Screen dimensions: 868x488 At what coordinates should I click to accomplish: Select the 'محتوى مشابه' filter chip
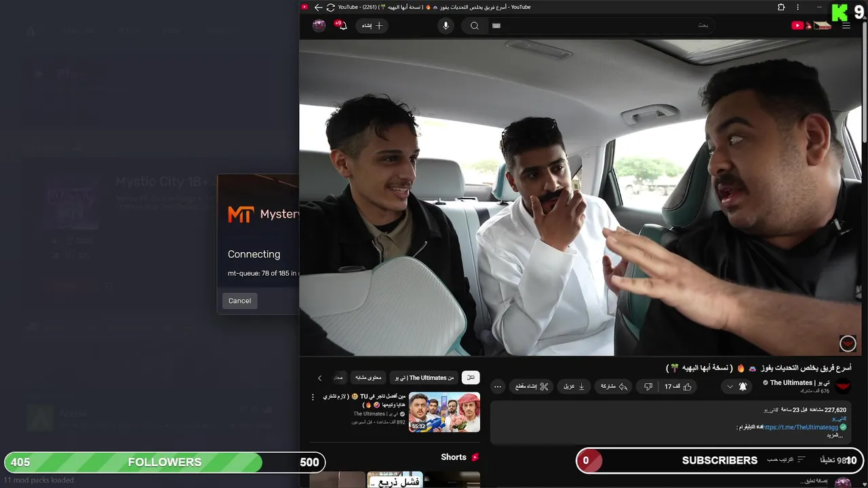(x=369, y=378)
